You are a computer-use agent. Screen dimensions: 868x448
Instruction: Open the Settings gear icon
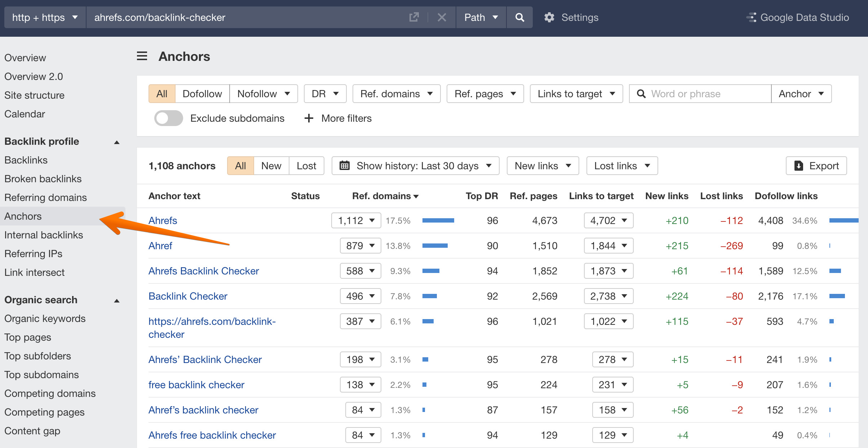point(549,17)
